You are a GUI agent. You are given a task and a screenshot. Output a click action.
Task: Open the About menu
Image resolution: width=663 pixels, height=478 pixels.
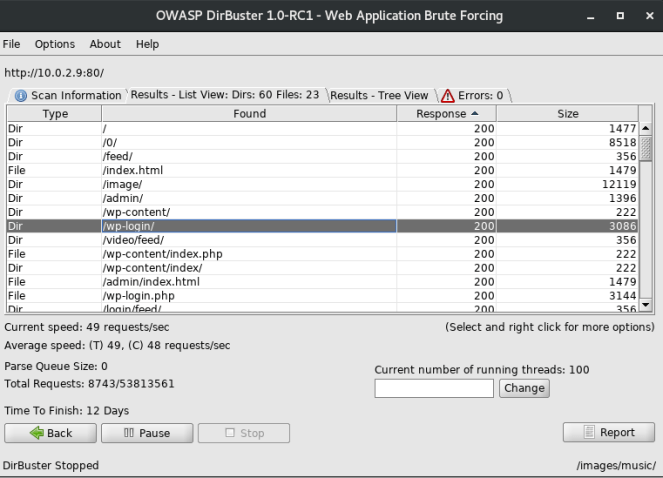(x=105, y=44)
